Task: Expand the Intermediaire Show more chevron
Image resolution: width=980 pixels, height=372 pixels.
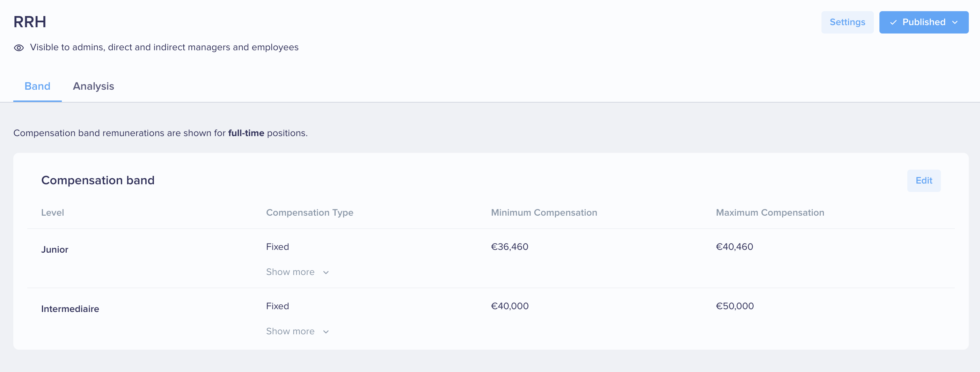Action: (x=326, y=332)
